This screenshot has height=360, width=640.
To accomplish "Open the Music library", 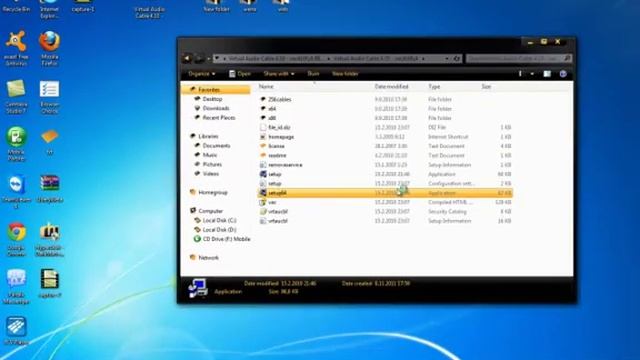I will [210, 155].
